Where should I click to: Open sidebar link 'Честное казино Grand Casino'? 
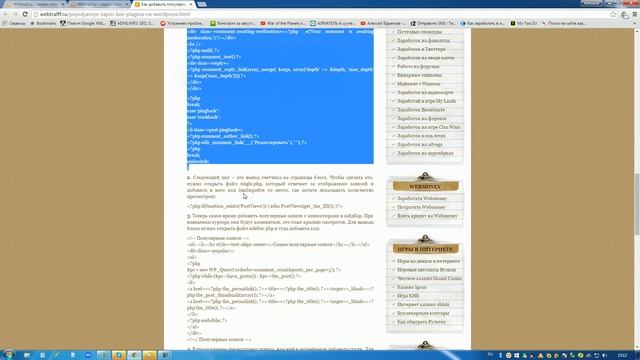429,278
